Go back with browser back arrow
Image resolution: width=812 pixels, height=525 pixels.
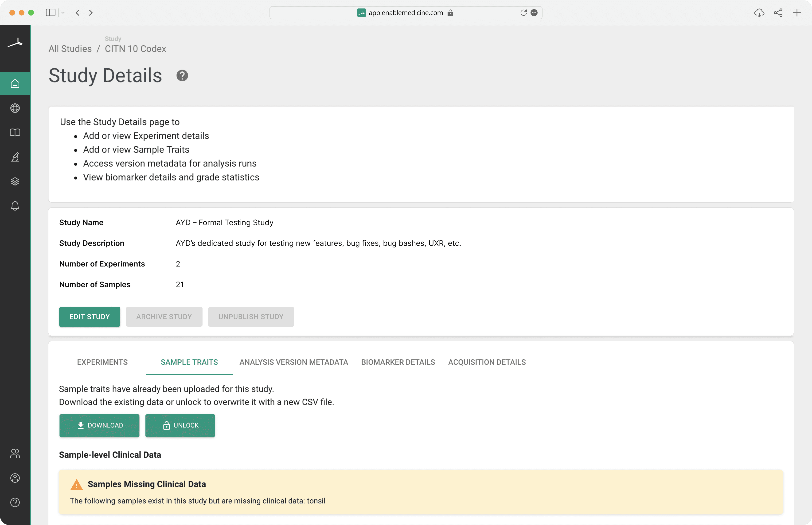pos(78,13)
